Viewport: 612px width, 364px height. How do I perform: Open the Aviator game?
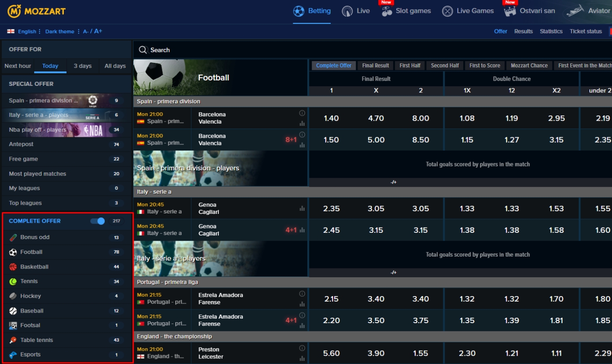click(x=589, y=11)
